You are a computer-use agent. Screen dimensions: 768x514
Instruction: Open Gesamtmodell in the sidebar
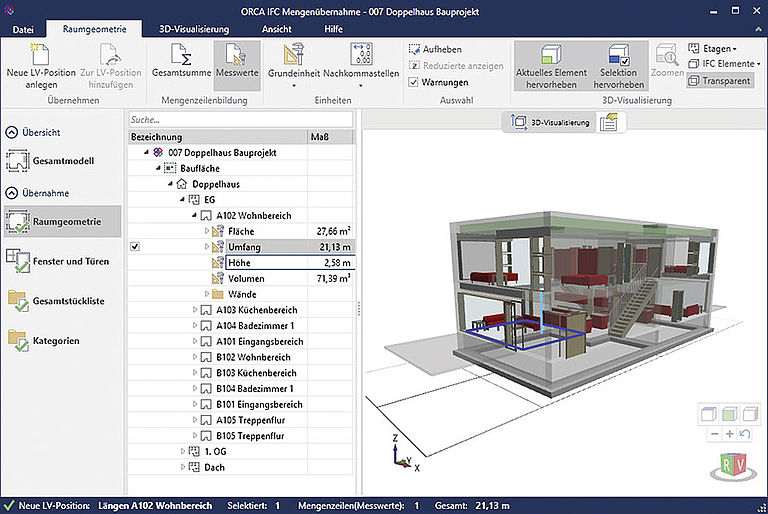60,162
